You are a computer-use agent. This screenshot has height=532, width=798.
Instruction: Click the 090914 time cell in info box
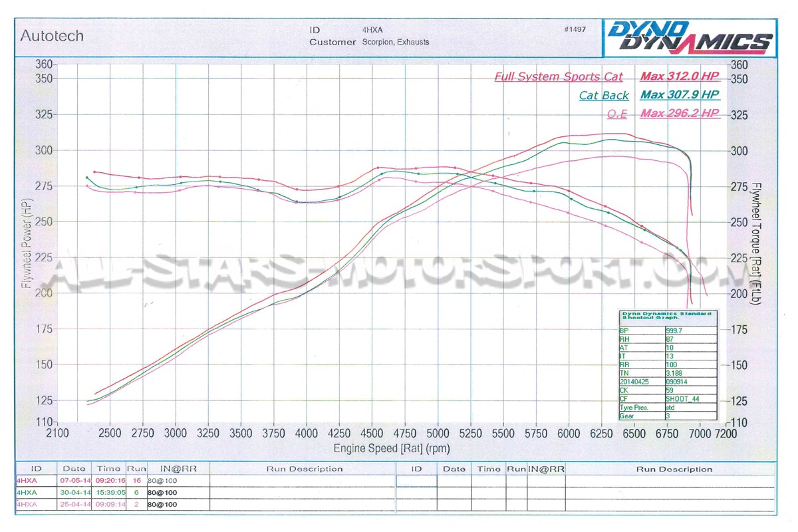678,382
